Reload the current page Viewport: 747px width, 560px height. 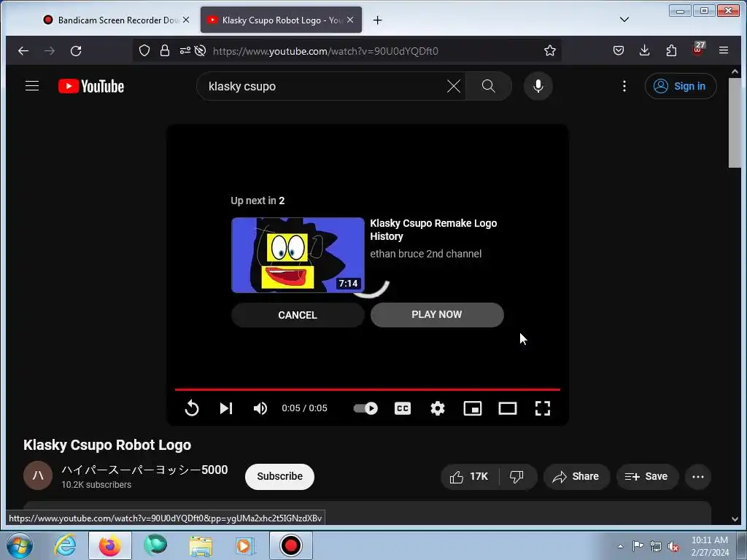pyautogui.click(x=76, y=50)
